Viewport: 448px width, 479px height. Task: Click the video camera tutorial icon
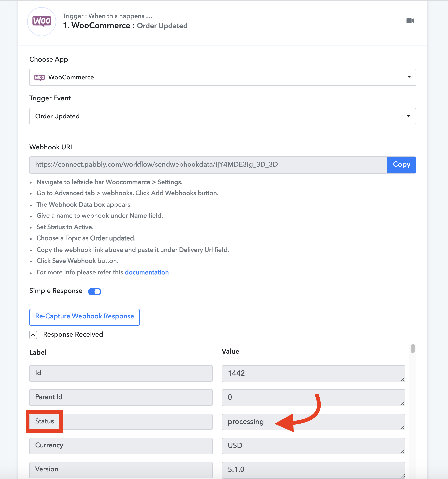coord(410,21)
